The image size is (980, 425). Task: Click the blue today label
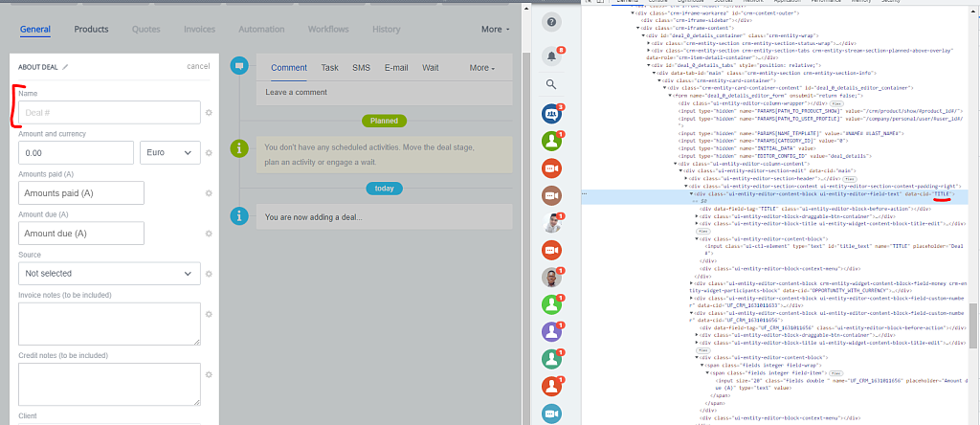click(385, 189)
